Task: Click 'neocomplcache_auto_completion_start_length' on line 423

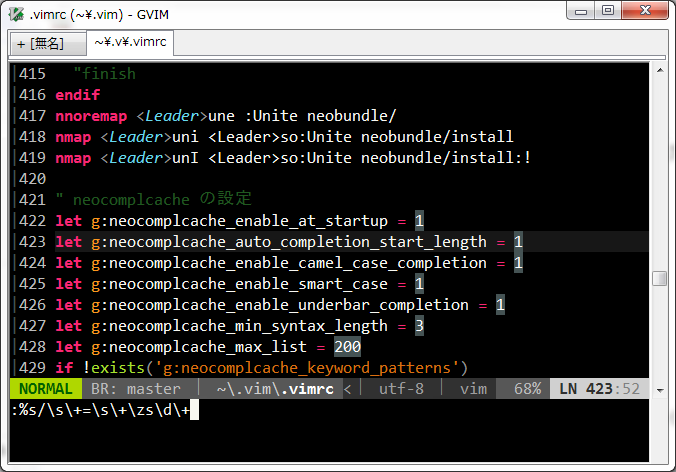Action: (x=298, y=242)
